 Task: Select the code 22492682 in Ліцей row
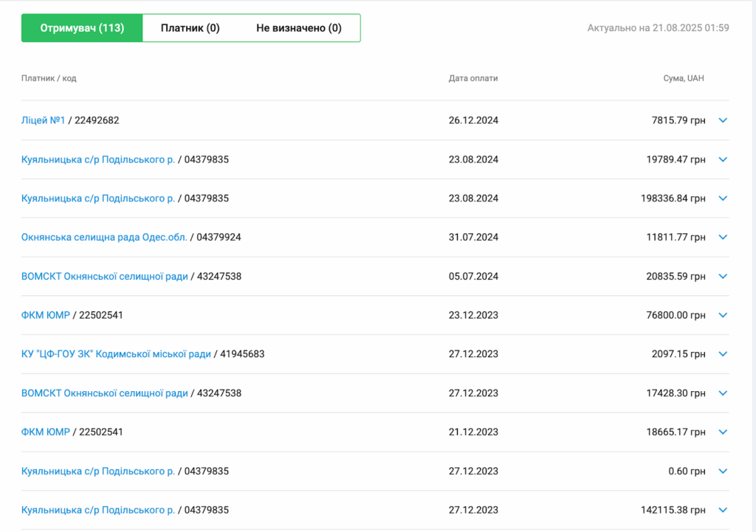click(x=97, y=120)
